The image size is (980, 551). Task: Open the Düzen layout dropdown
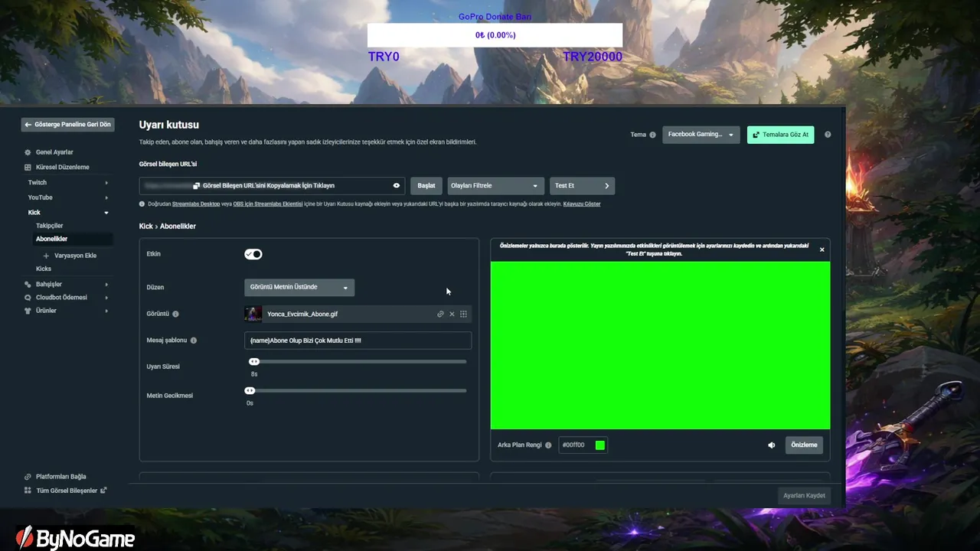(299, 287)
